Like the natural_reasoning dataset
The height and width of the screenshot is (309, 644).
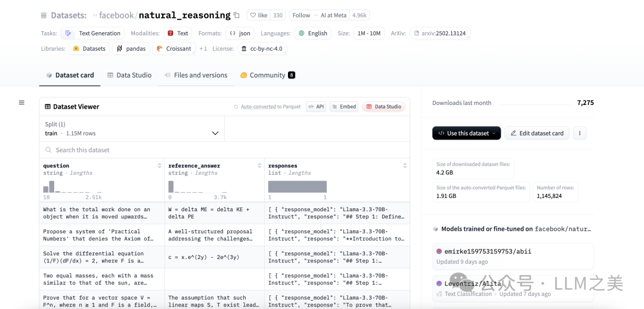point(259,15)
